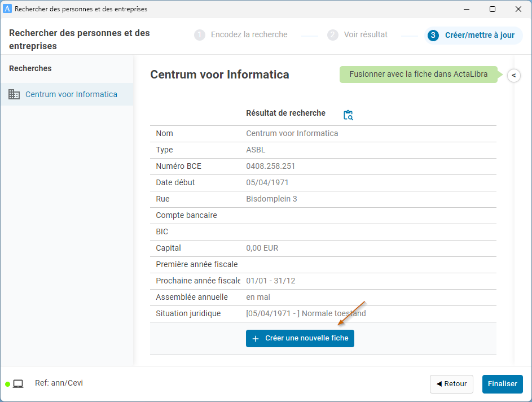
Task: Maximize the window
Action: click(x=493, y=9)
